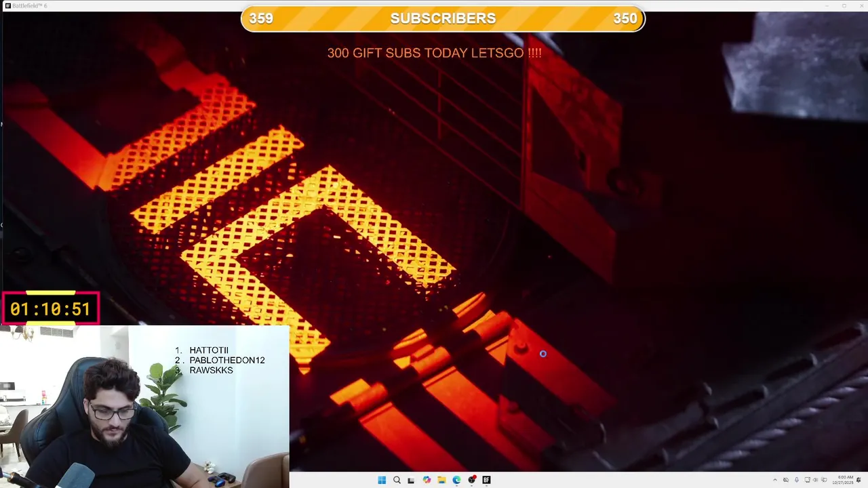Image resolution: width=868 pixels, height=488 pixels.
Task: Select the Battlefield BF taskbar icon
Action: 486,480
